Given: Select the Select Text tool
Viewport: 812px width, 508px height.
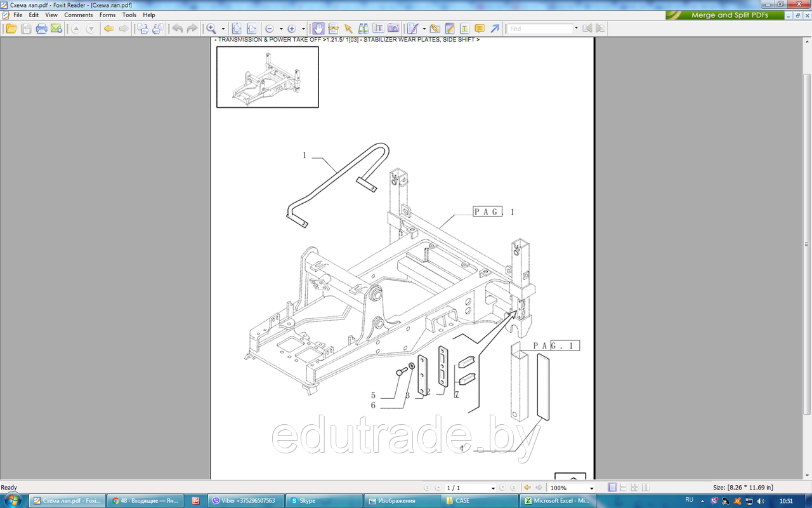Looking at the screenshot, I should click(333, 29).
